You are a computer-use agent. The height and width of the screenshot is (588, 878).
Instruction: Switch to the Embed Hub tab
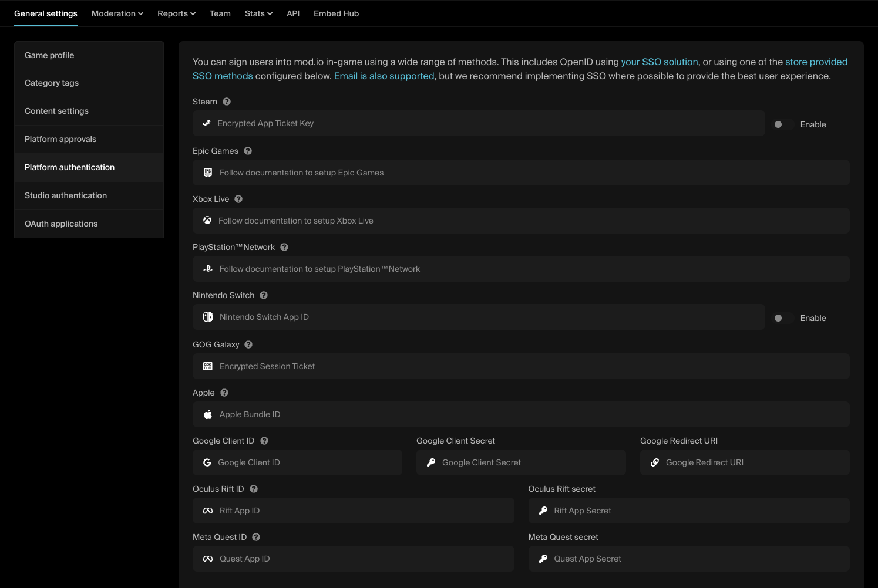(x=336, y=13)
